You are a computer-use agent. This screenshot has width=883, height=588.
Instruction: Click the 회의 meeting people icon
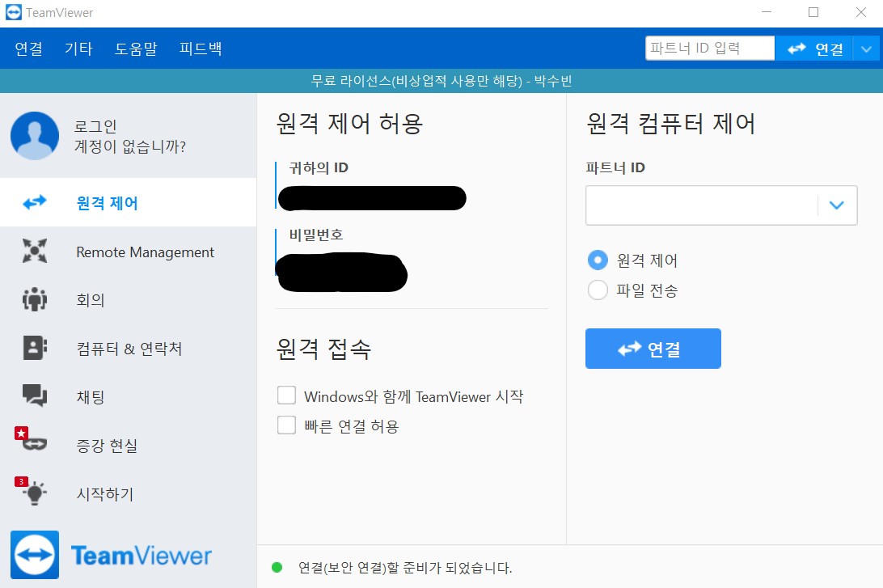pyautogui.click(x=35, y=299)
